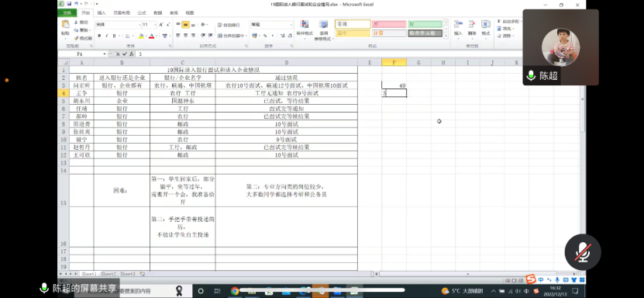
Task: Open the 公式 ribbon tab
Action: pyautogui.click(x=142, y=13)
